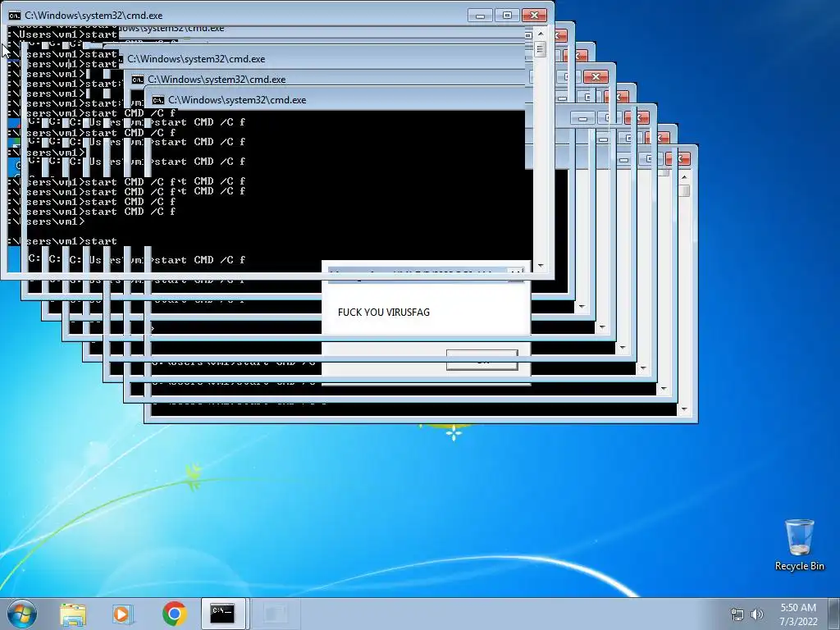This screenshot has width=840, height=630.
Task: Click OK in the message dialog
Action: click(x=482, y=360)
